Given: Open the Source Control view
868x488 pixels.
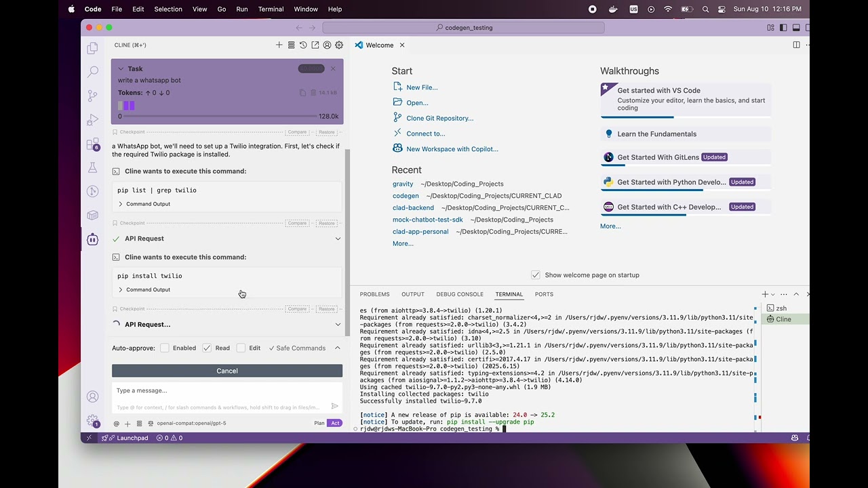Looking at the screenshot, I should tap(93, 96).
